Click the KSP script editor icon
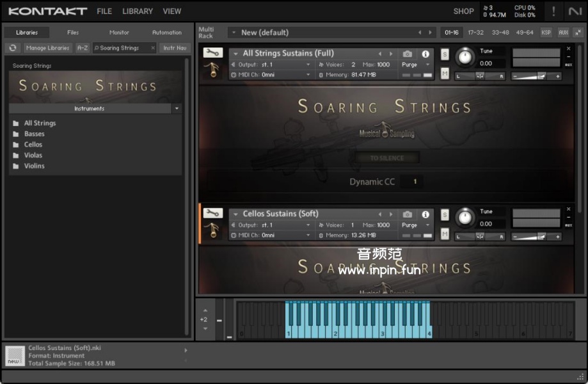 click(546, 33)
